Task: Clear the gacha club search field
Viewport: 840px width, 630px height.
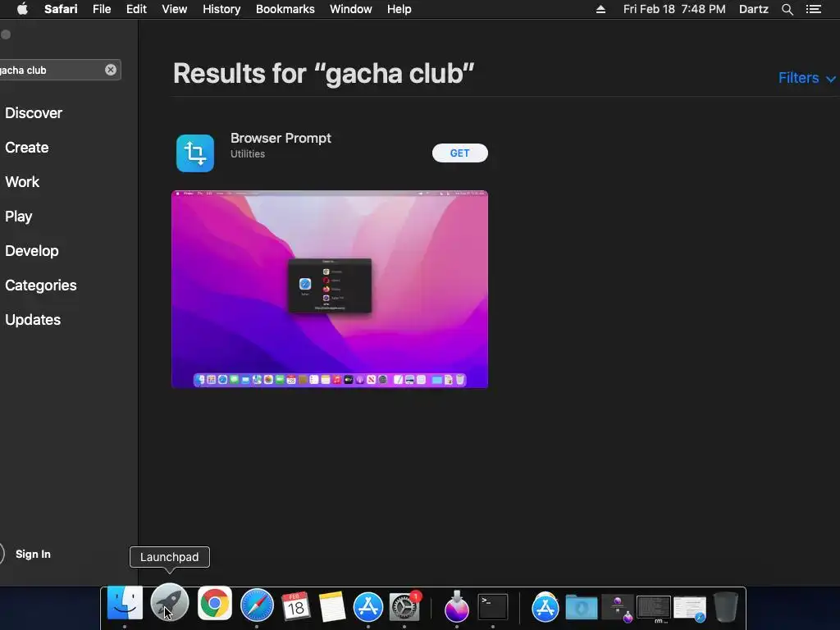Action: point(111,70)
